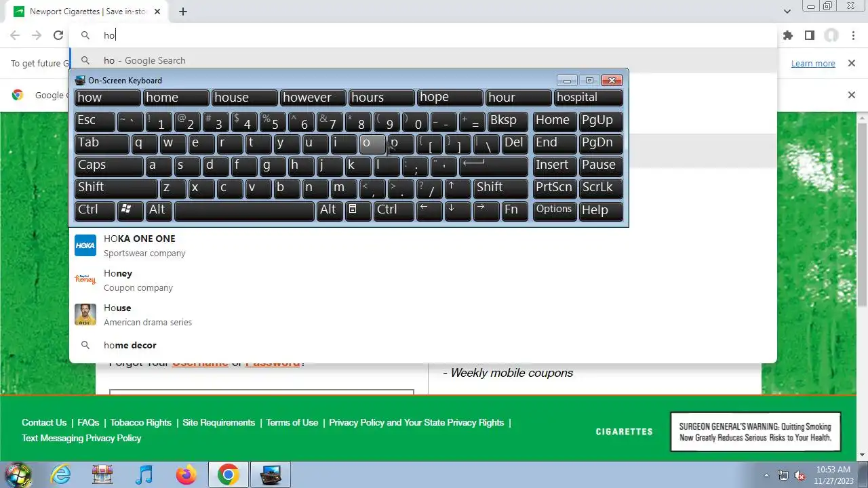
Task: Launch Internet Explorer from taskbar
Action: pyautogui.click(x=61, y=474)
